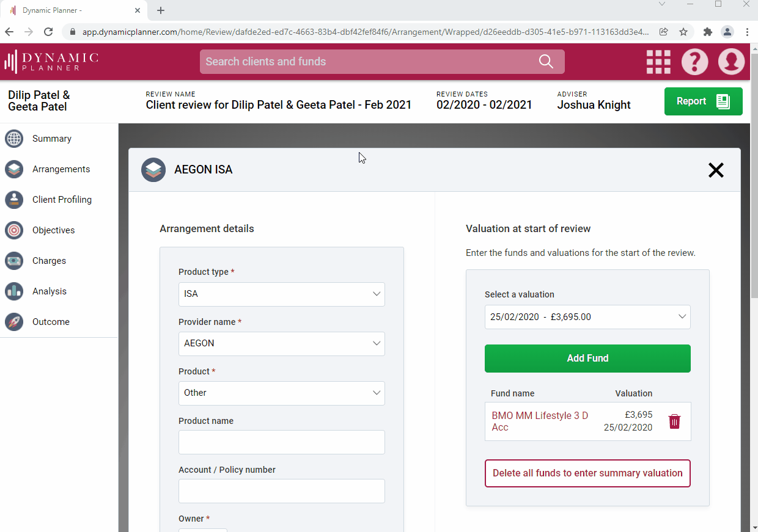Click the search magnifier icon

[546, 62]
